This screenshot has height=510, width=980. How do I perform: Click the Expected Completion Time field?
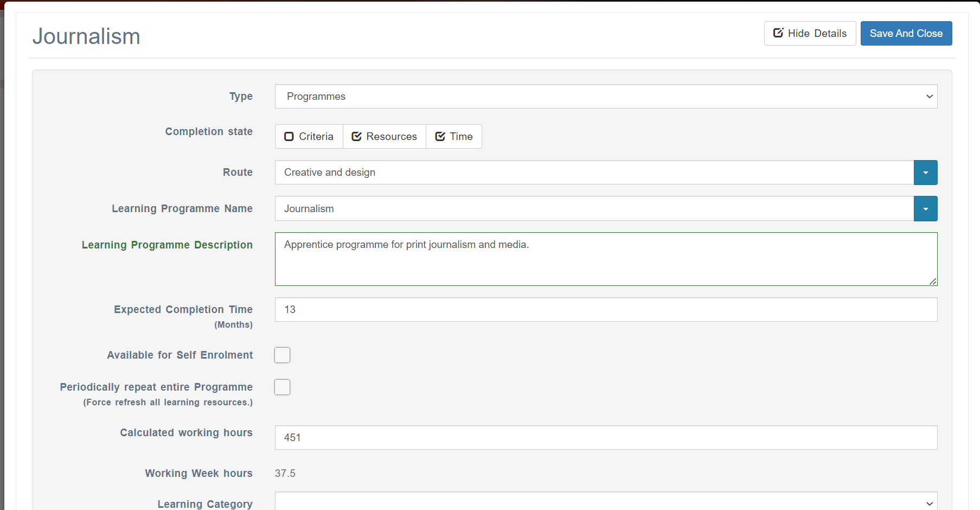[x=606, y=310]
